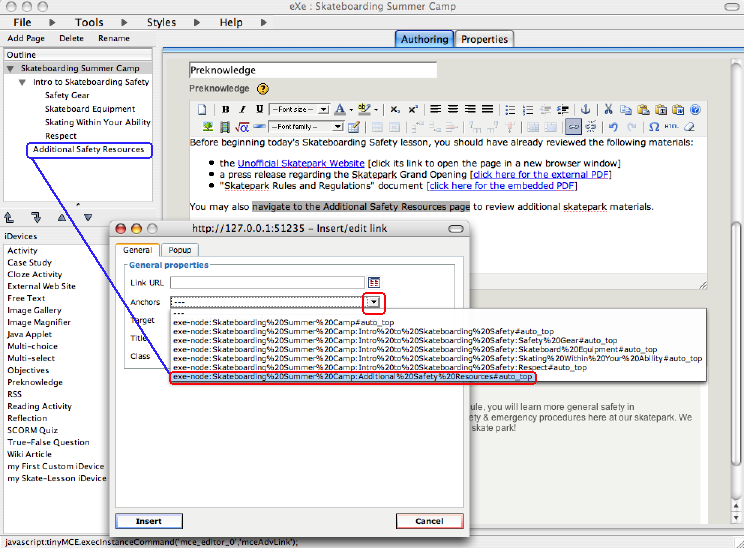
Task: Open the editor help blue question icon
Action: (x=695, y=110)
